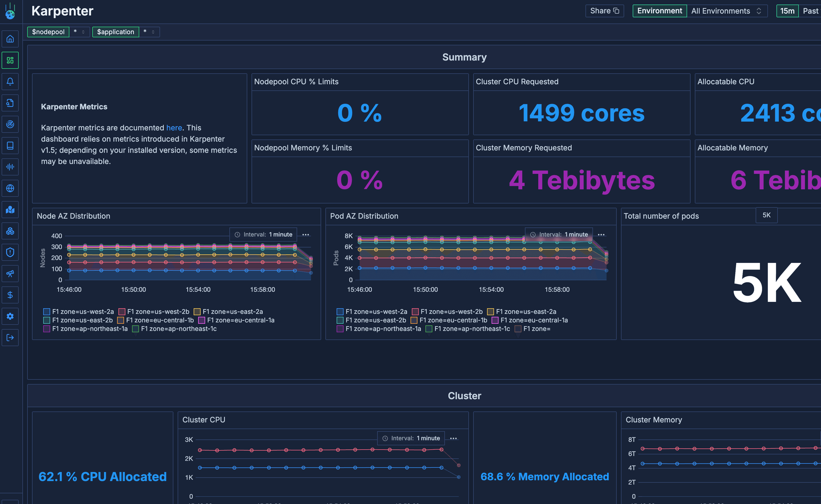
Task: Click the Karpenter dashboard title
Action: [x=62, y=11]
